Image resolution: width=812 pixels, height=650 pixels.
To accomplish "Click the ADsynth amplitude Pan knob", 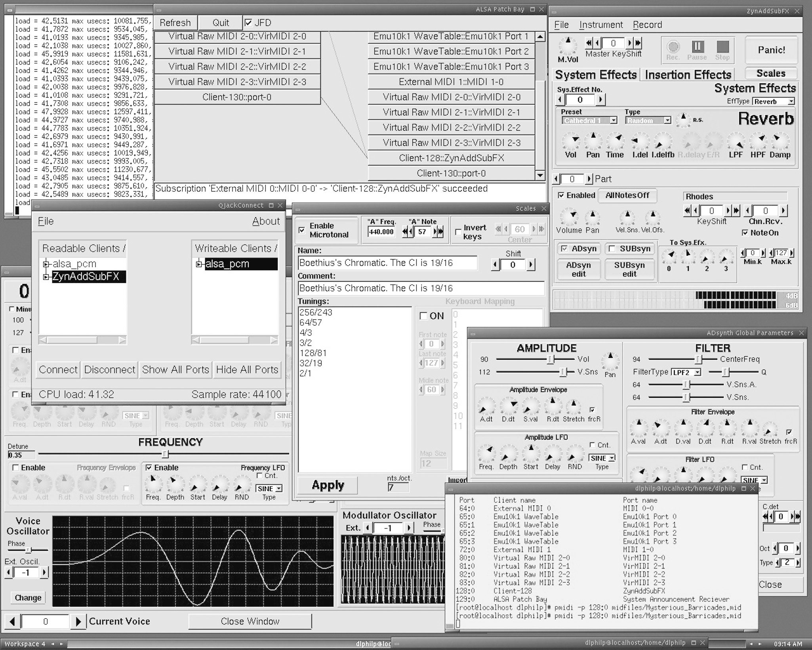I will (610, 361).
